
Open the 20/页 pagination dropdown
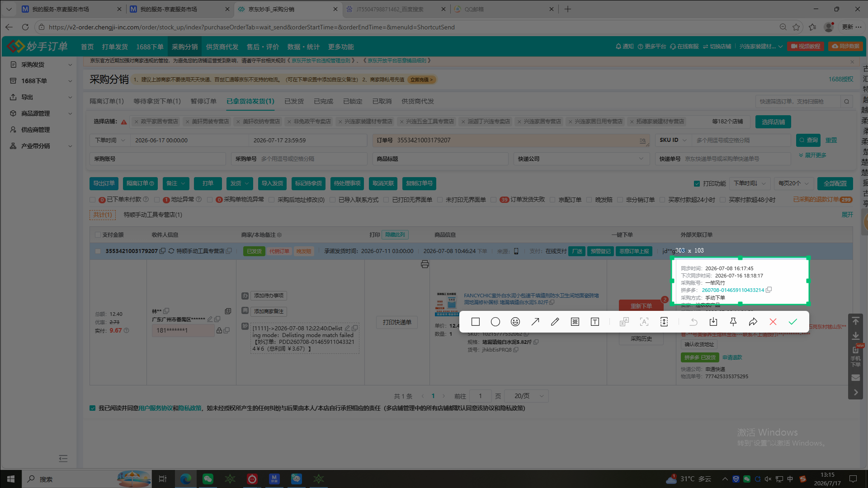pos(526,396)
